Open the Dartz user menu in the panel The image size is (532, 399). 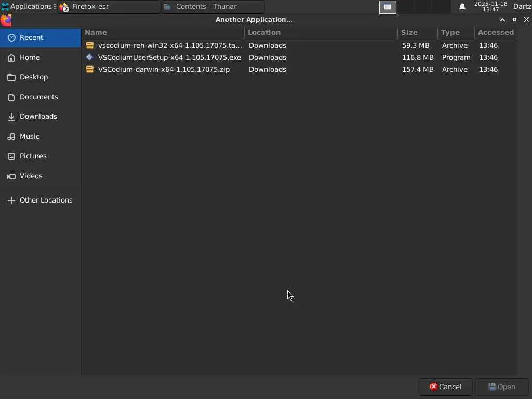point(522,6)
